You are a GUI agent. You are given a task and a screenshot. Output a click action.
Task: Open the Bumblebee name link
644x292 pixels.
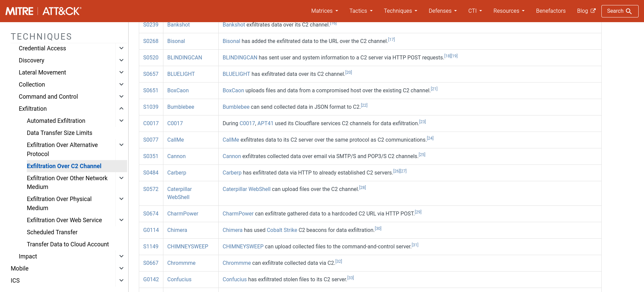(x=180, y=107)
